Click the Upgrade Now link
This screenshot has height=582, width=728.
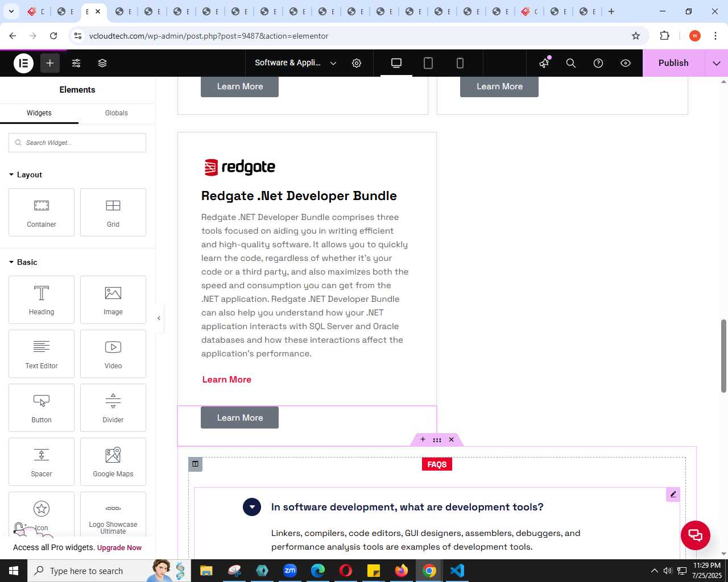tap(119, 548)
